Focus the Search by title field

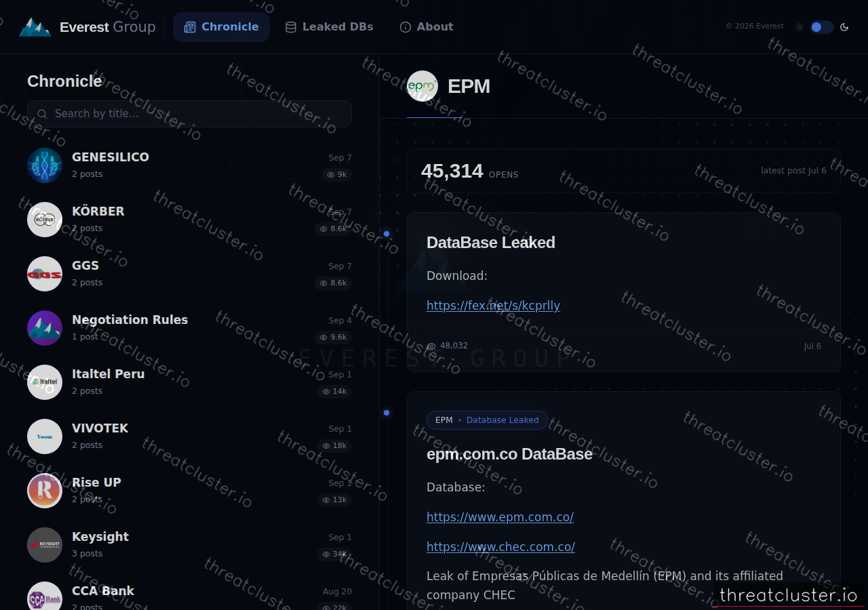pos(189,114)
